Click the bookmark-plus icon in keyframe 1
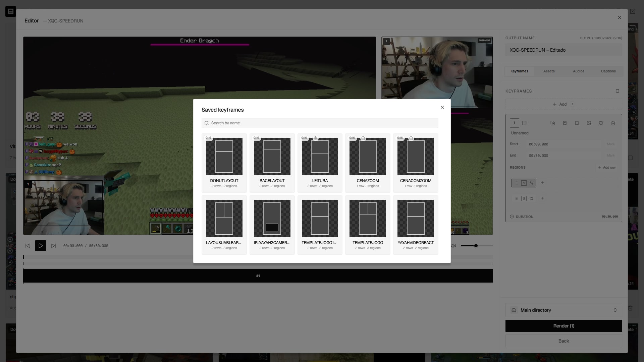Viewport: 644px width, 362px height. (565, 123)
